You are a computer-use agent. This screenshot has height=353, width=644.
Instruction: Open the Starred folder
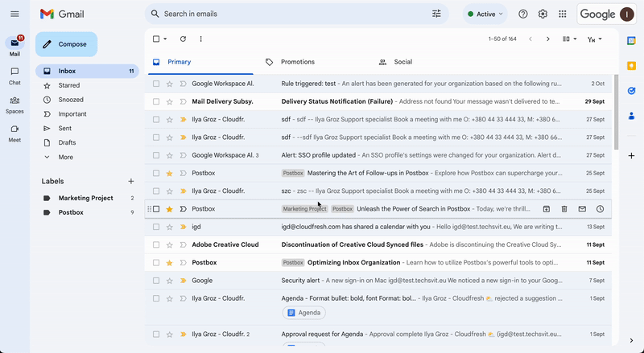(69, 85)
